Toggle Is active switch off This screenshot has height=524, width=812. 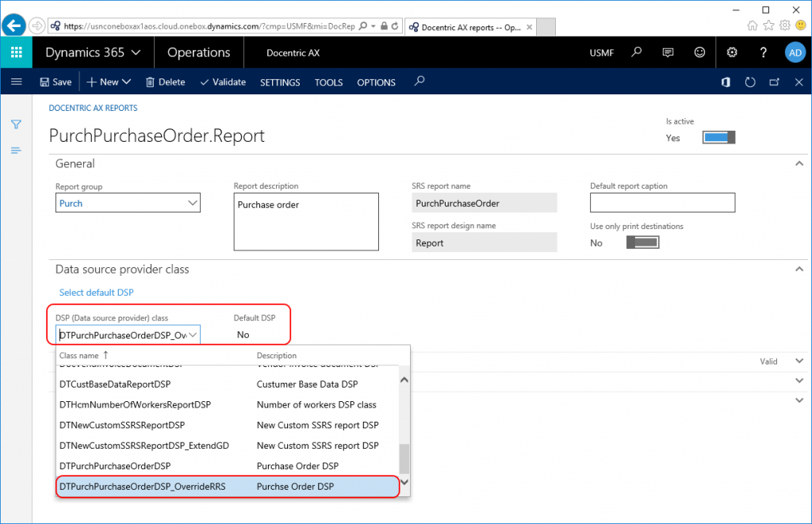(718, 136)
